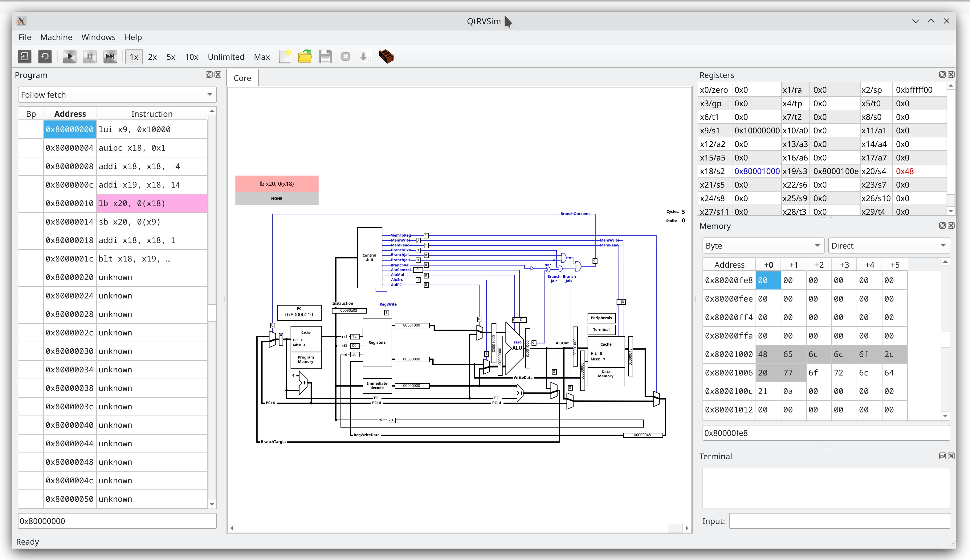Screen dimensions: 970x560
Task: Expand the Follow fetch program view dropdown
Action: click(211, 94)
